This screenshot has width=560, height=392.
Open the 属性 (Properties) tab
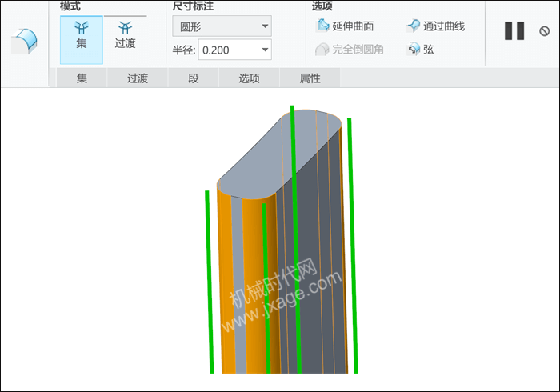310,78
